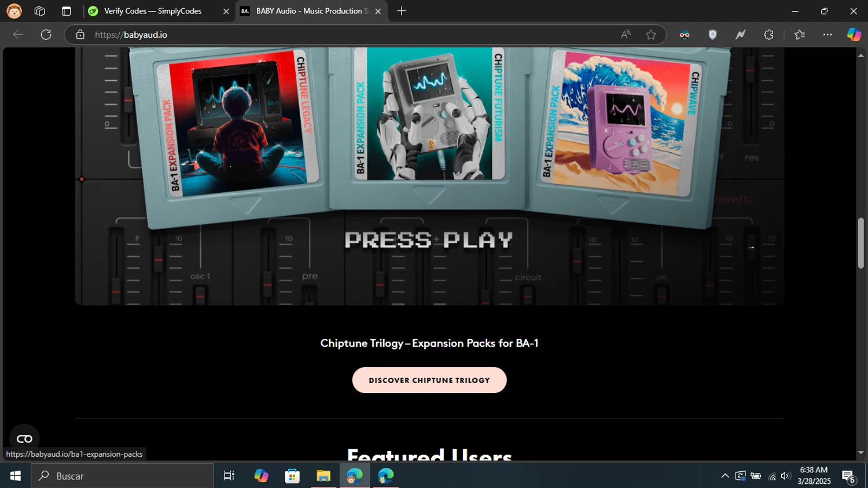Open Task View from taskbar
This screenshot has width=868, height=488.
tap(229, 476)
